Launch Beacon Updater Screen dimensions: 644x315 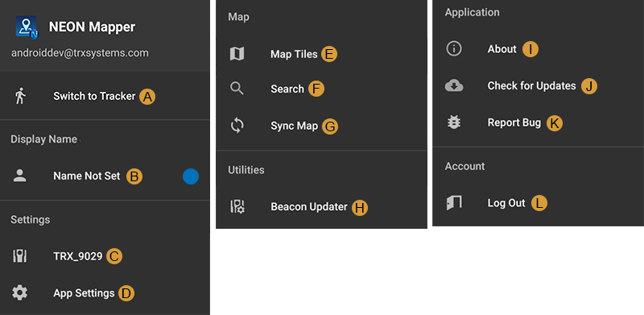[x=309, y=206]
